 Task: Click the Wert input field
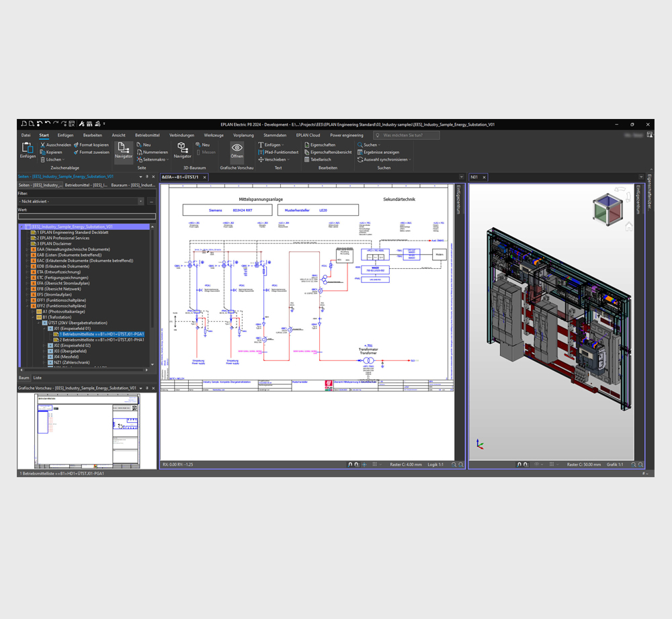pos(87,216)
